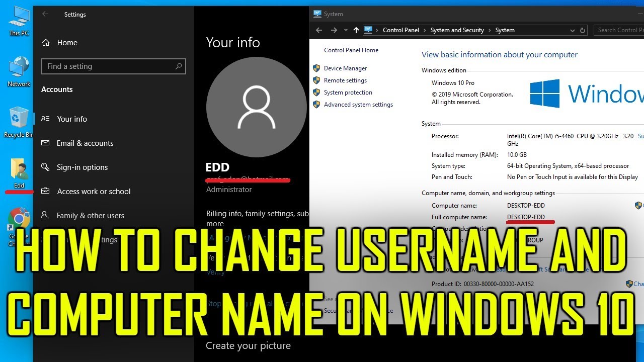The image size is (644, 362).
Task: Open the Network desktop icon
Action: coord(19,71)
